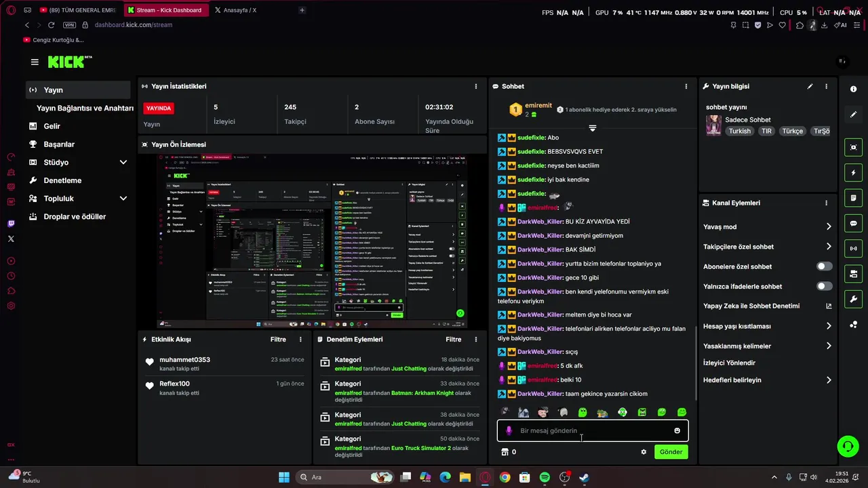This screenshot has width=868, height=488.
Task: Toggle Abonelere özel sohbet switch
Action: coord(825,266)
